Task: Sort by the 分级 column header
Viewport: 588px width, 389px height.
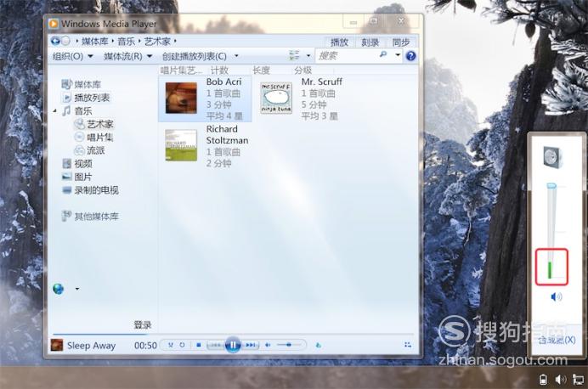Action: pos(303,70)
